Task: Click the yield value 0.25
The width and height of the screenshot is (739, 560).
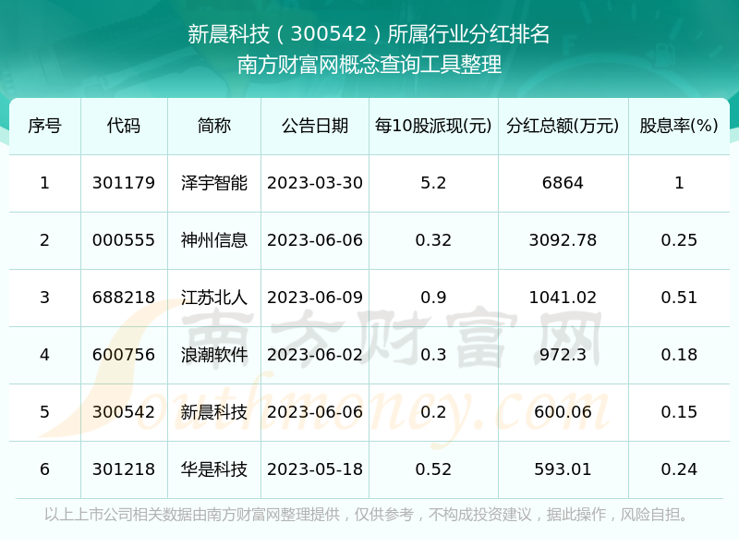Action: coord(679,240)
